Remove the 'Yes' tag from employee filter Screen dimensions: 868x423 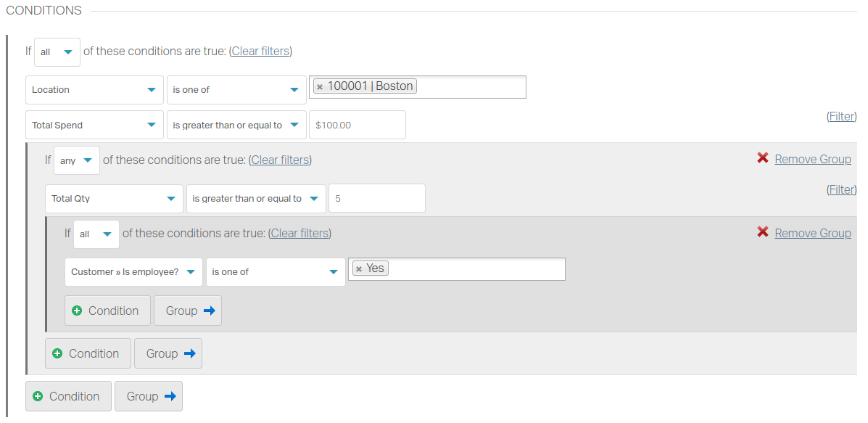pos(359,269)
